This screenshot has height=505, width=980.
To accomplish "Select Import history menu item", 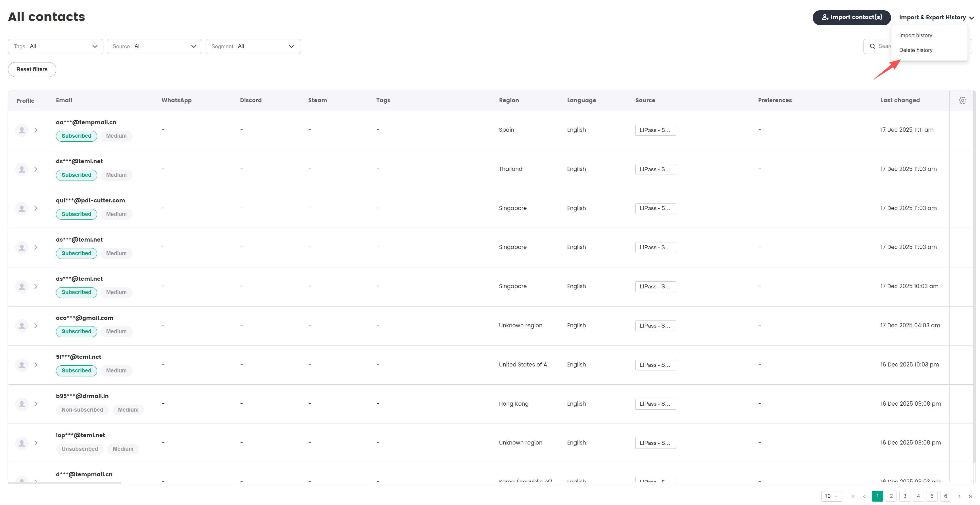I will point(915,35).
